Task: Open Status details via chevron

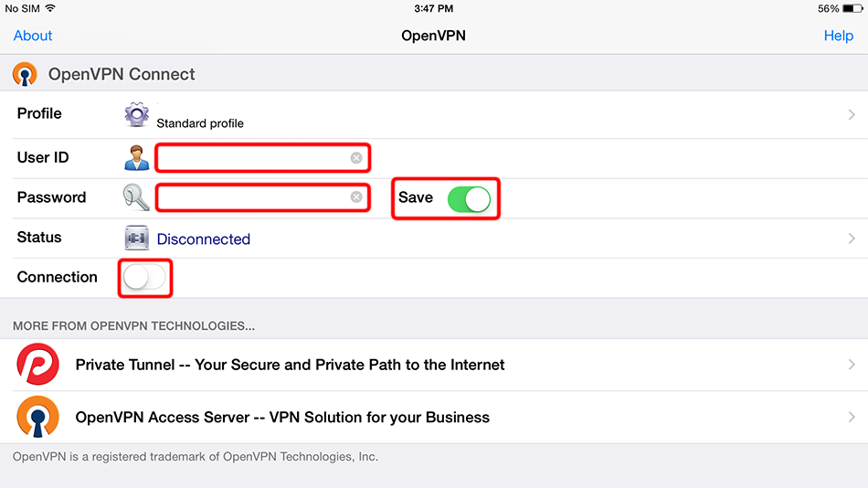Action: coord(852,239)
